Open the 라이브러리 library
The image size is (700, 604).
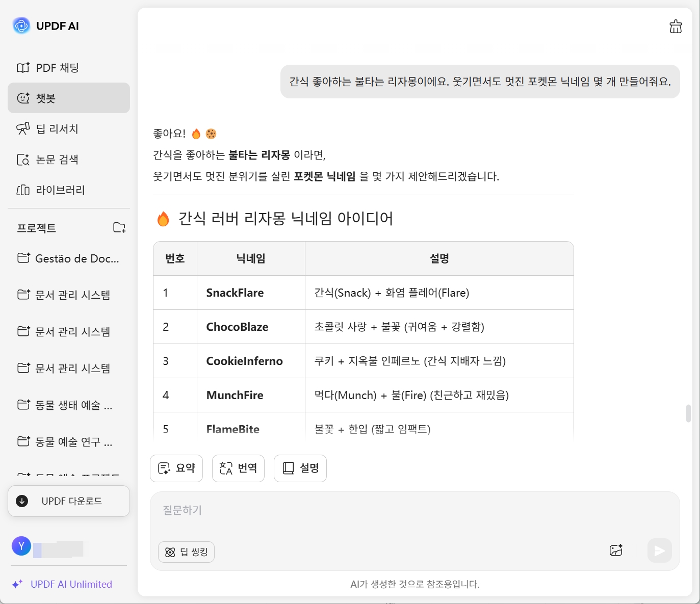pyautogui.click(x=60, y=190)
